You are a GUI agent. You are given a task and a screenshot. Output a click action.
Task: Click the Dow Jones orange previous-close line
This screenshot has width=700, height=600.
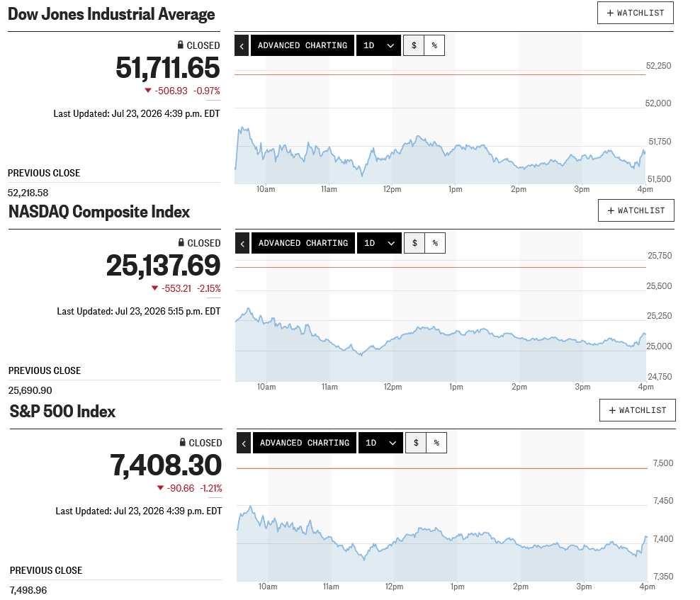[440, 74]
